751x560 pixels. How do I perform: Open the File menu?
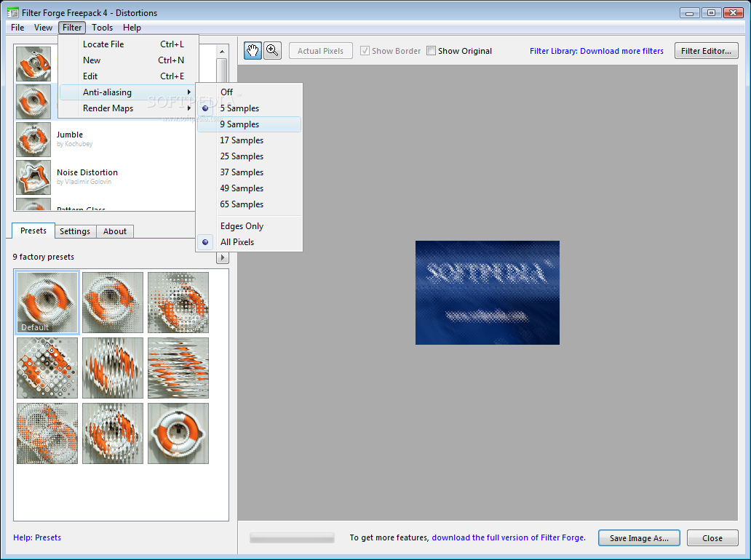click(17, 28)
